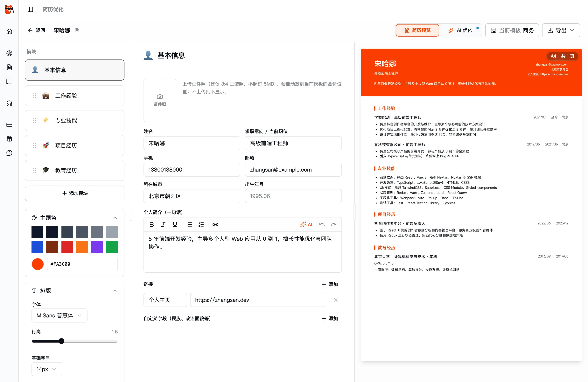
Task: Open the gift icon in sidebar
Action: (9, 139)
